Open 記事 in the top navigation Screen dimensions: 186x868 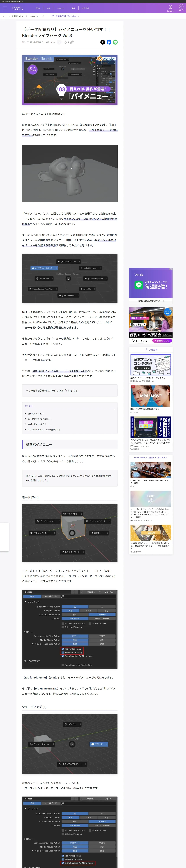pyautogui.click(x=38, y=8)
